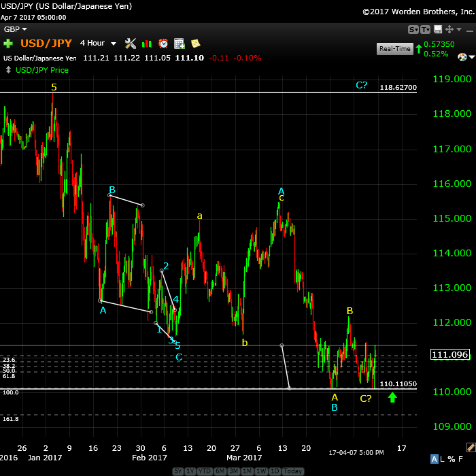Image resolution: width=476 pixels, height=476 pixels.
Task: Select the 1Y time range button
Action: pyautogui.click(x=190, y=471)
